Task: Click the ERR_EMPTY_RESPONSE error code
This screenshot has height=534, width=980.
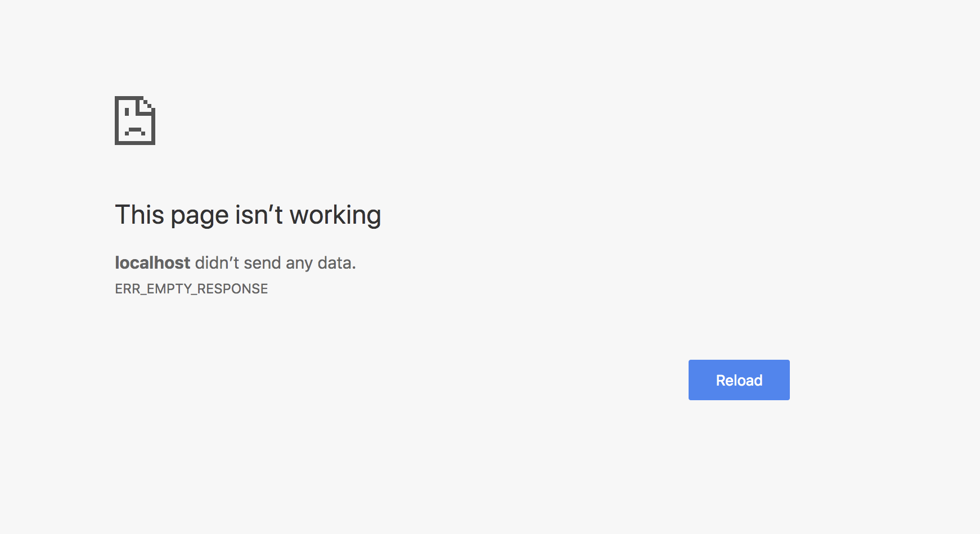Action: [191, 288]
